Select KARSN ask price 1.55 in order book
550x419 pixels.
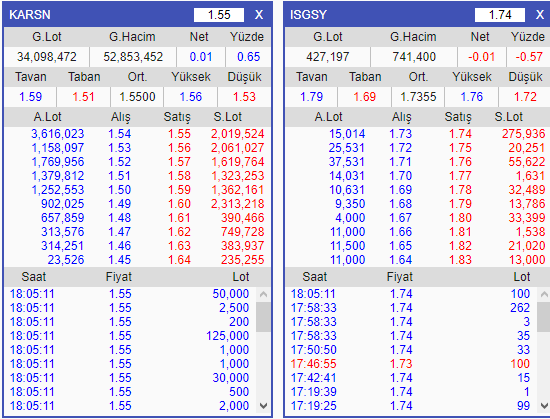tap(179, 134)
